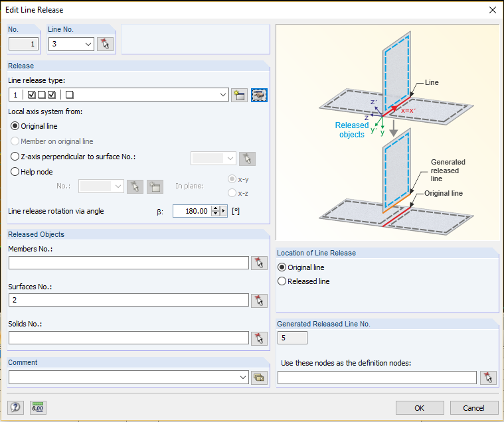Screen dimensions: 504x422
Task: Click the definition nodes input field
Action: coord(377,378)
